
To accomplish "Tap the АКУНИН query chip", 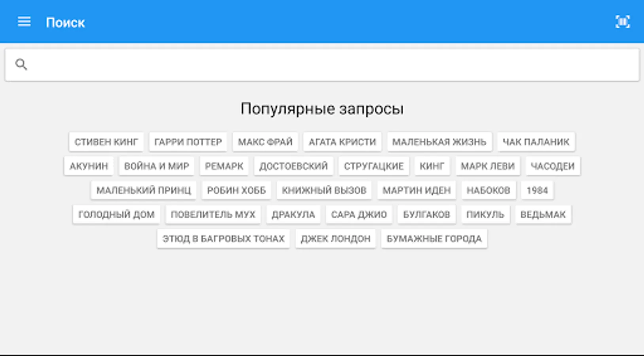I will pos(89,166).
